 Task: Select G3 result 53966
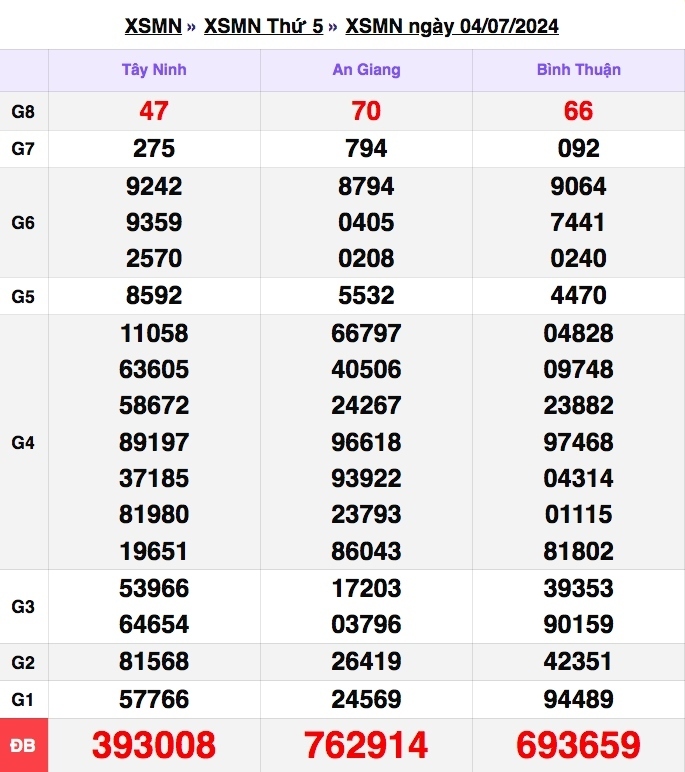(154, 588)
